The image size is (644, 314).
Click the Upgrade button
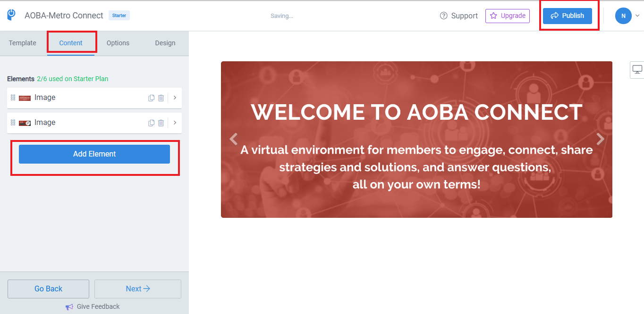(508, 16)
